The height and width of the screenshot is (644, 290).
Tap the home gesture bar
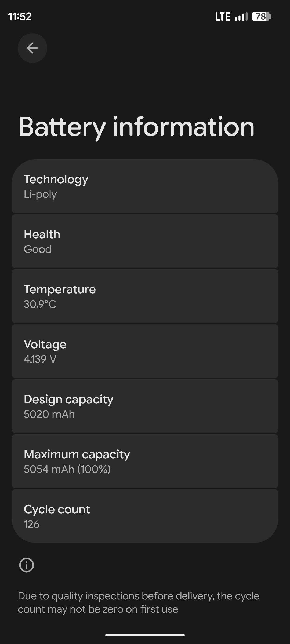pyautogui.click(x=145, y=635)
